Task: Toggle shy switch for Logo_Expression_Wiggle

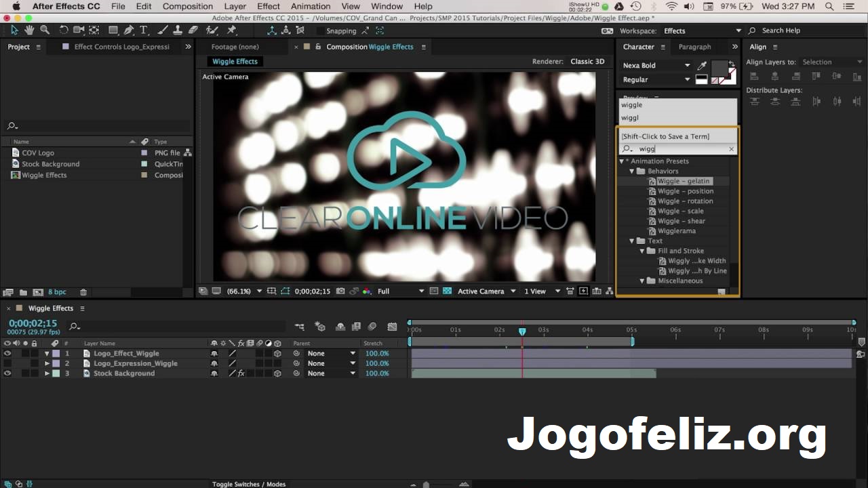Action: [214, 363]
